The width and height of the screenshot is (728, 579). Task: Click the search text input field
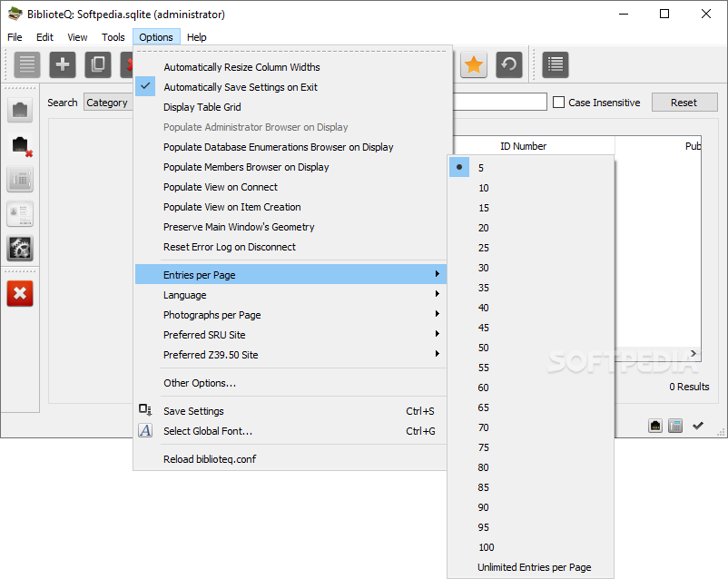(499, 103)
